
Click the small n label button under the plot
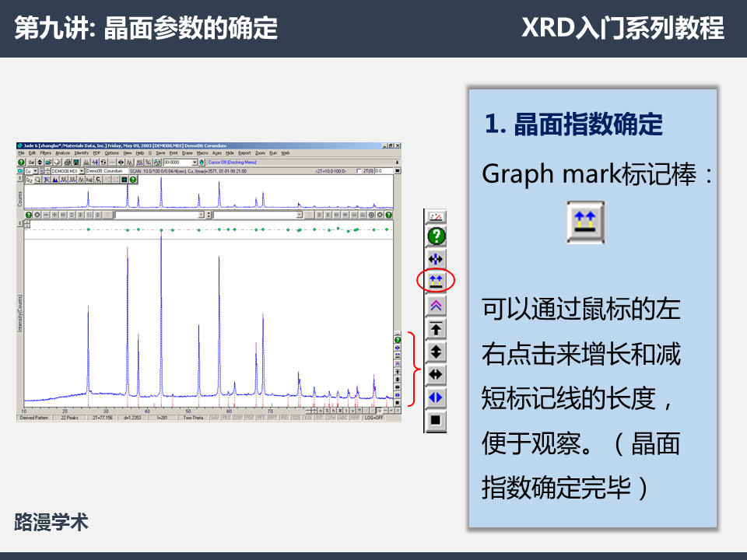tap(321, 411)
